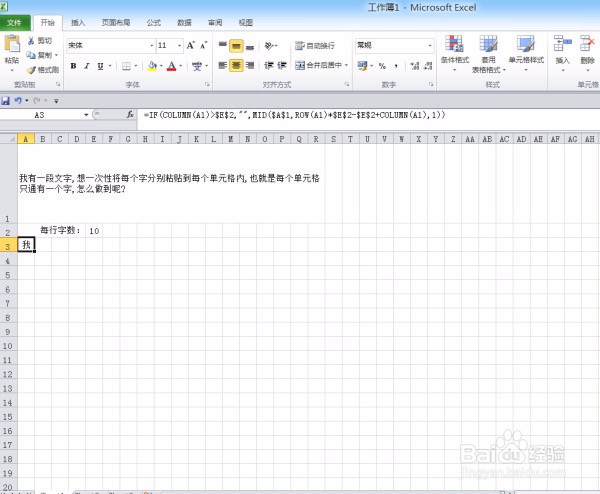Expand the font color arrow
Viewport: 600px width, 494px height.
[181, 66]
